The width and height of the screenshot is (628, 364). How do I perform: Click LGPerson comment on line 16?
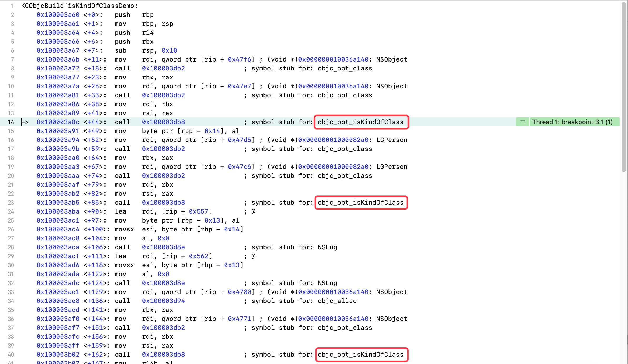point(392,140)
